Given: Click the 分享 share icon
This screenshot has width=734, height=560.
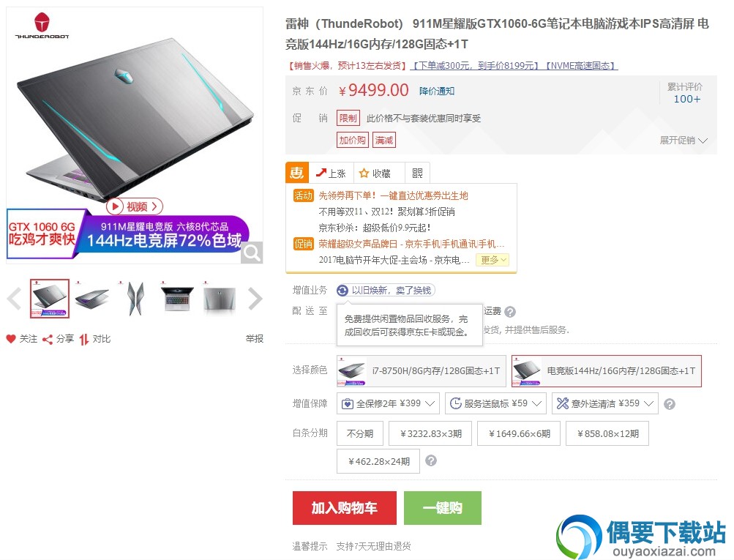Looking at the screenshot, I should [48, 340].
